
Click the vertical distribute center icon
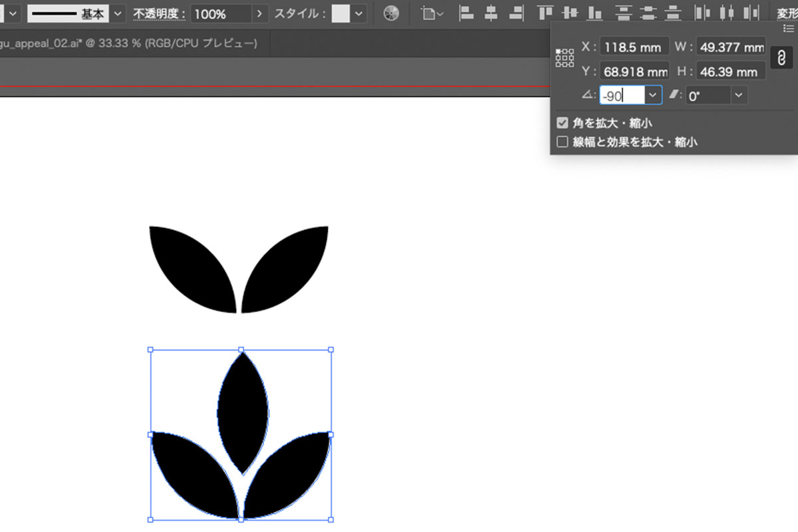tap(648, 13)
